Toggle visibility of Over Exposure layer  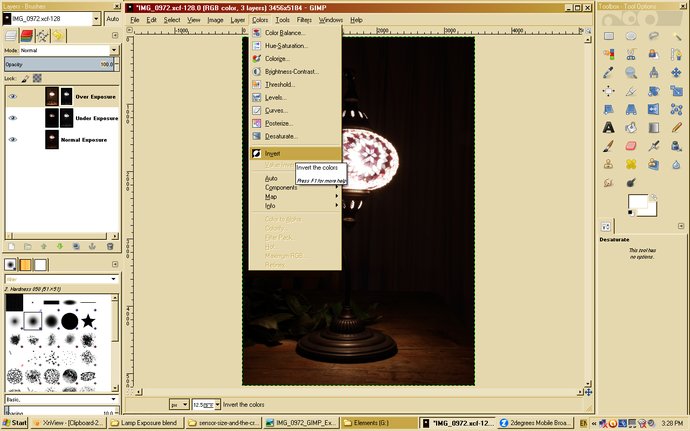point(13,96)
